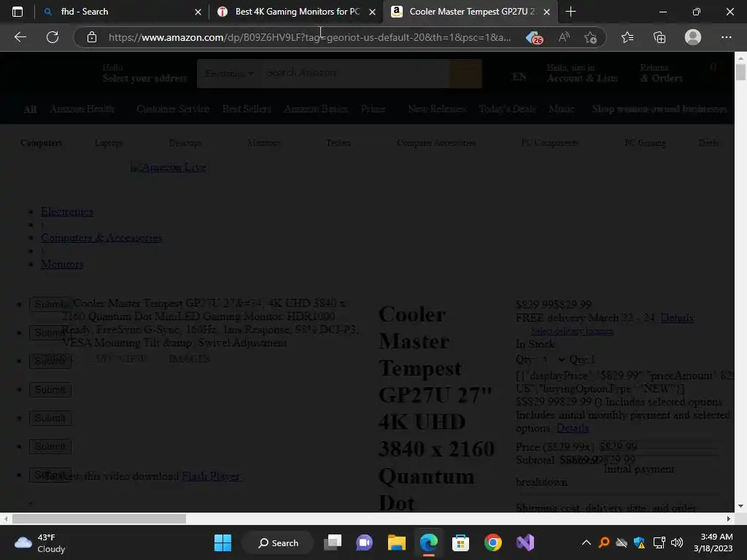This screenshot has height=560, width=747.
Task: Show hidden system tray icons chevron
Action: tap(587, 542)
